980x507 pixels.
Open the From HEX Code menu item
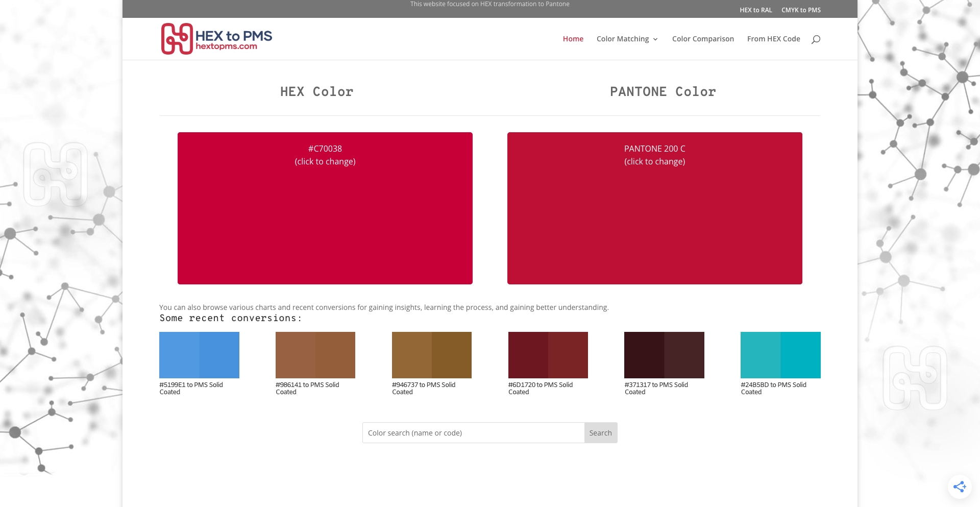click(773, 39)
